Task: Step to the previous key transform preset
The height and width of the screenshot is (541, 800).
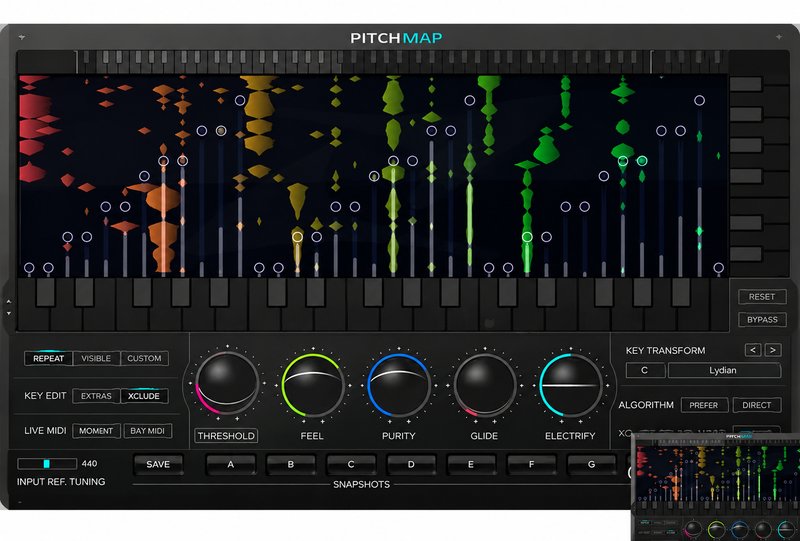Action: pyautogui.click(x=753, y=350)
